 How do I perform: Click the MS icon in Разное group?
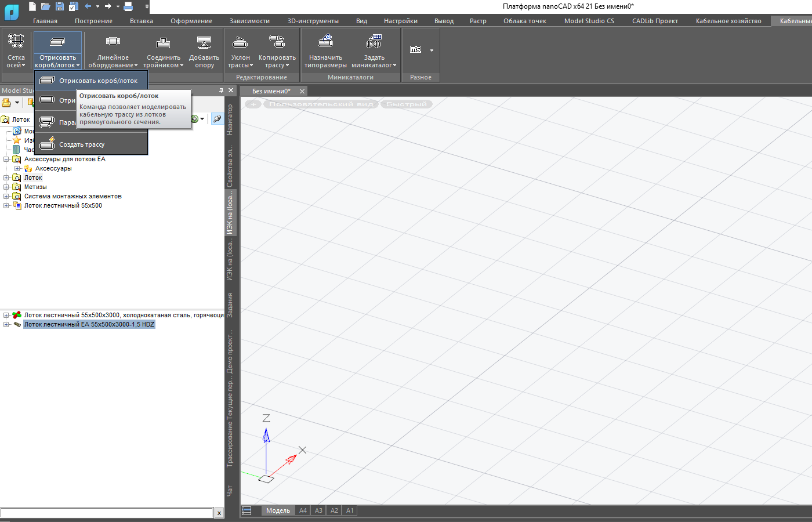[416, 50]
